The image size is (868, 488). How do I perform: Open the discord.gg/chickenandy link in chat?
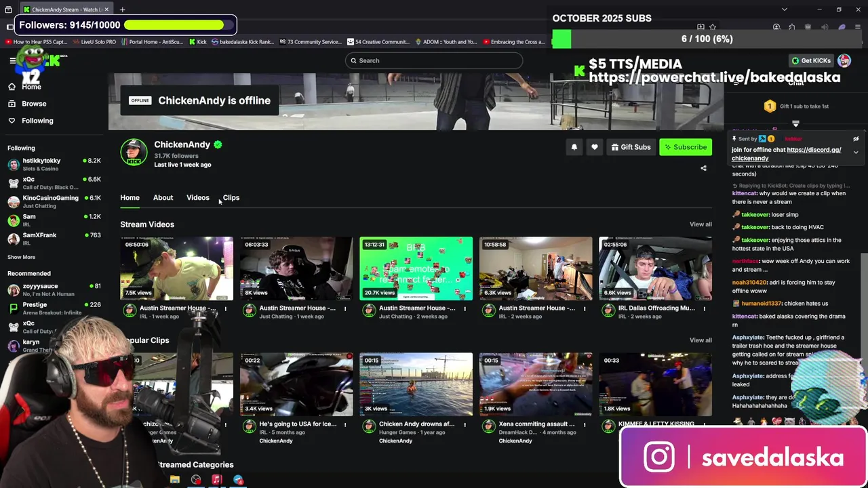point(786,154)
